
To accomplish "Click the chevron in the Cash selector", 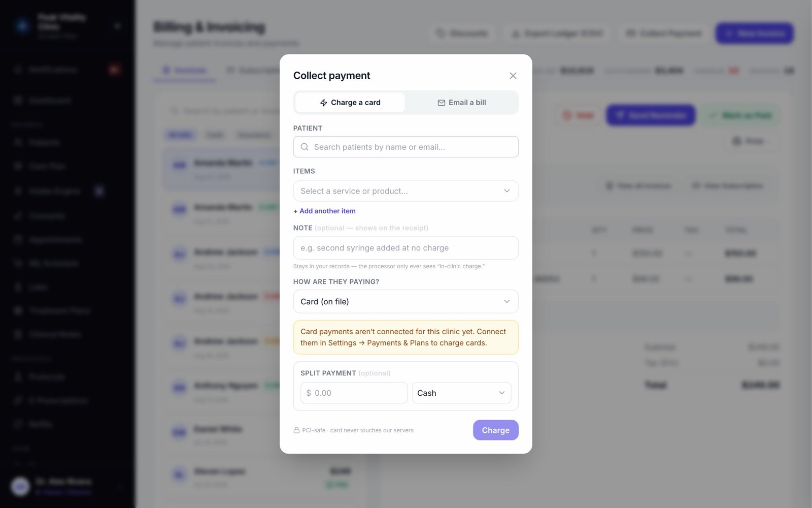I will 501,393.
